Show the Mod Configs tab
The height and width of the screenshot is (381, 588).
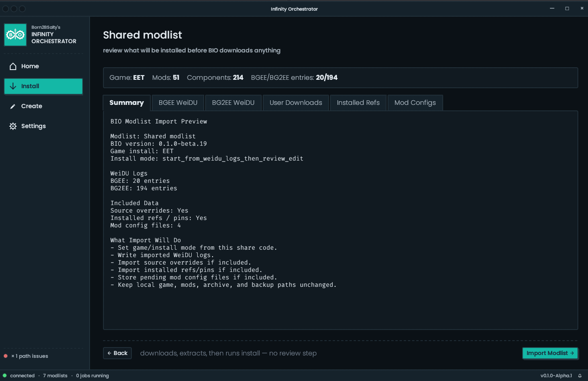415,103
